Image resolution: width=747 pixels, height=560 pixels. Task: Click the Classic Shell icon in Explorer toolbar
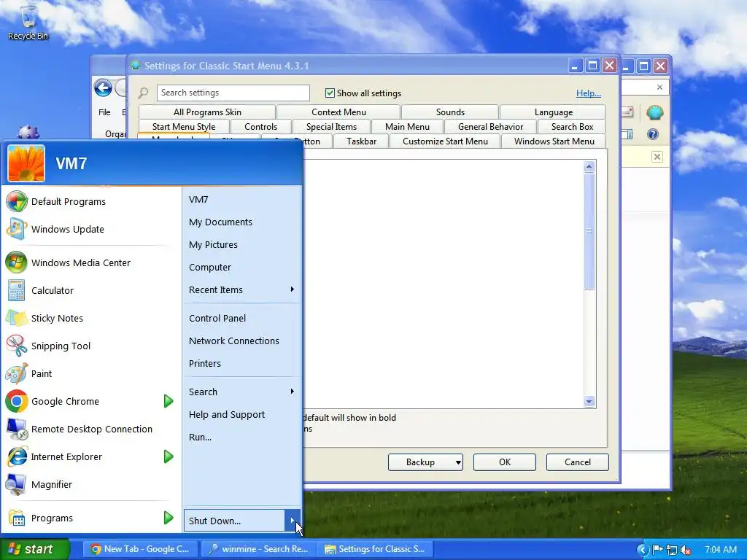point(654,113)
